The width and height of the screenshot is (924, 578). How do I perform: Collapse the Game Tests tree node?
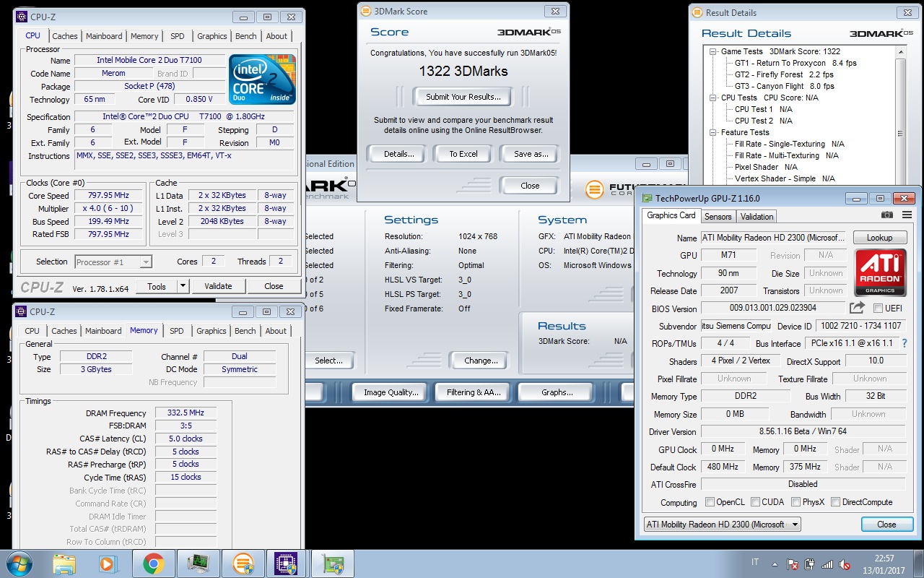(x=713, y=51)
